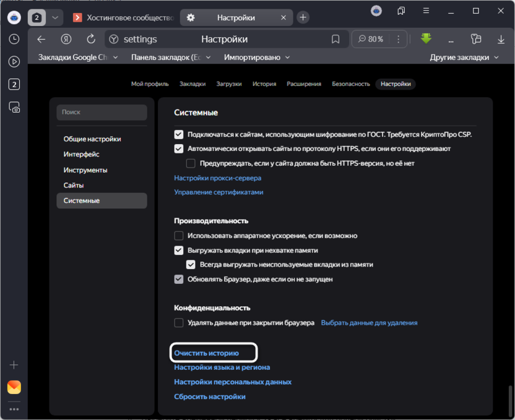Open the Мой профиль tab
This screenshot has width=515, height=420.
coord(150,84)
